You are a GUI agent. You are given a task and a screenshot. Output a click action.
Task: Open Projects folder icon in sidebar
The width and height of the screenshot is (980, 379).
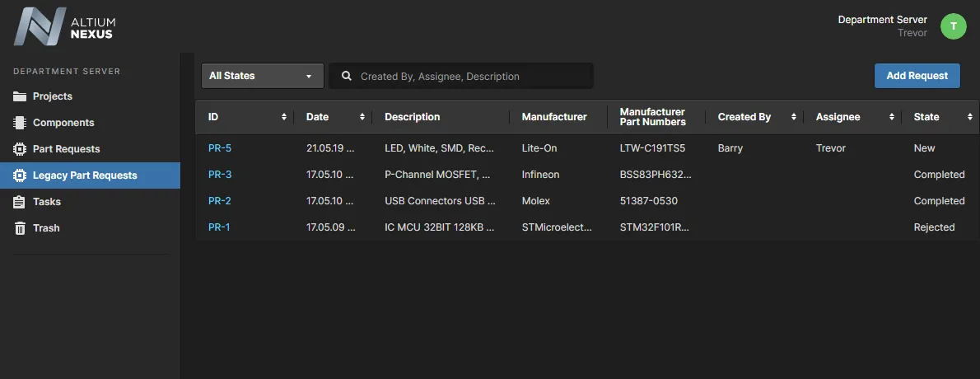coord(20,96)
